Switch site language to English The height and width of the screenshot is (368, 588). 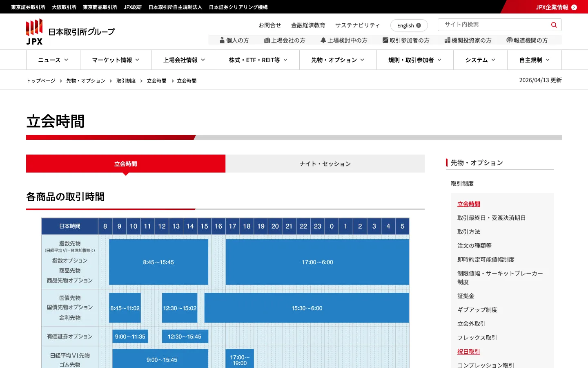pos(409,25)
